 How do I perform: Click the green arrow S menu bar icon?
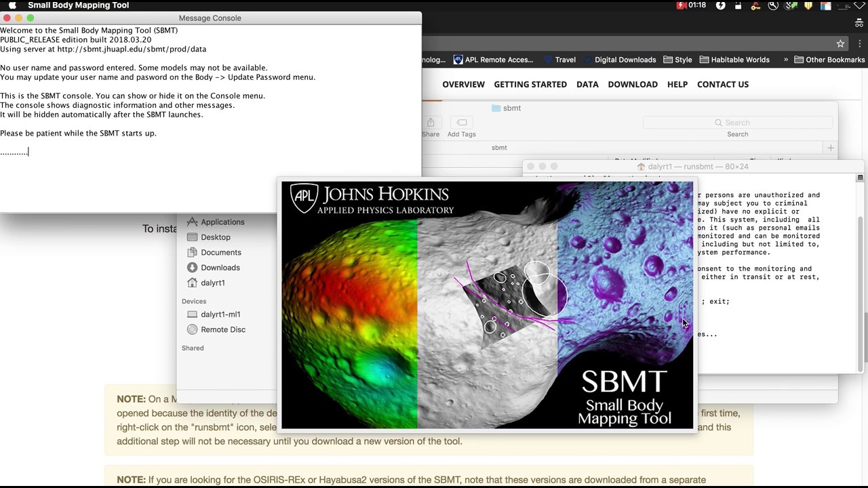791,5
